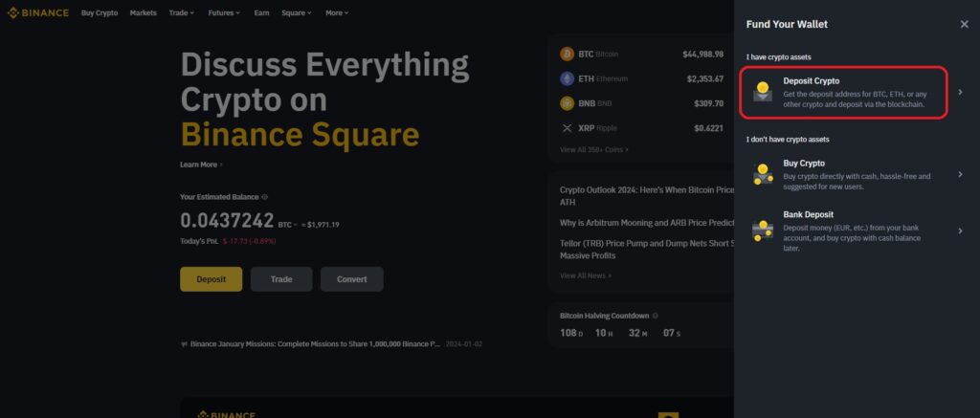
Task: Click the Binance Square headline text
Action: point(300,134)
